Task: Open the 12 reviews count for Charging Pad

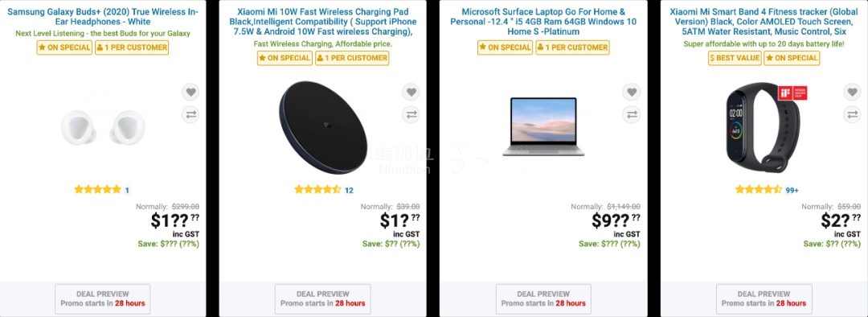Action: (349, 191)
